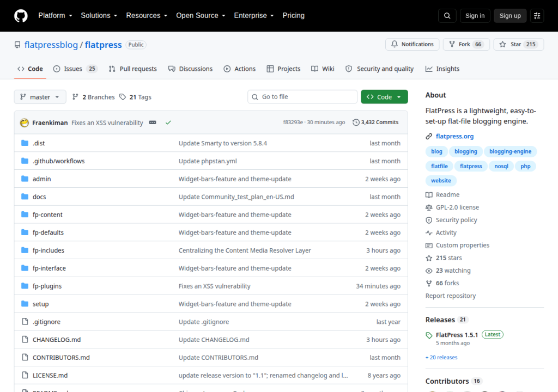Switch to the Issues tab
The height and width of the screenshot is (392, 558).
[75, 69]
